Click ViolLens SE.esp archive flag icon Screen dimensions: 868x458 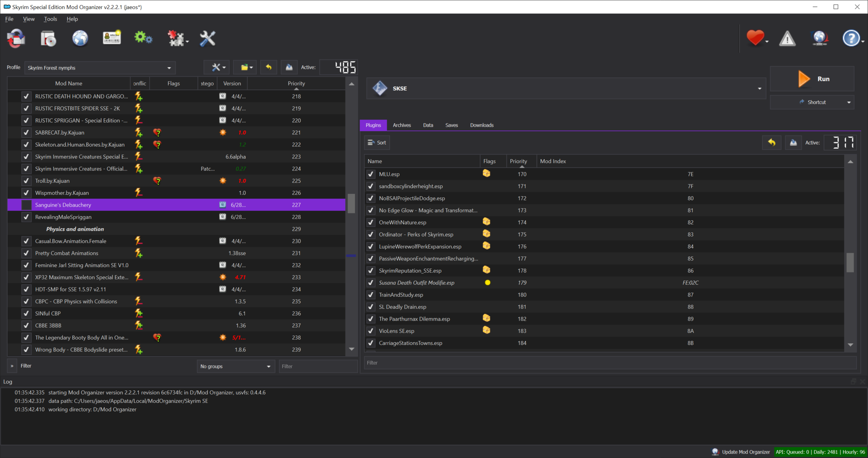pos(486,331)
